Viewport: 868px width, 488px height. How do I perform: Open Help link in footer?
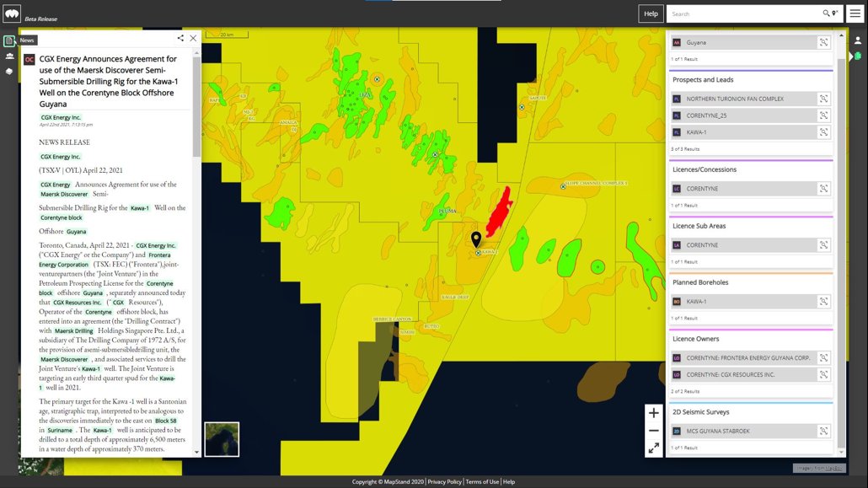[x=509, y=482]
